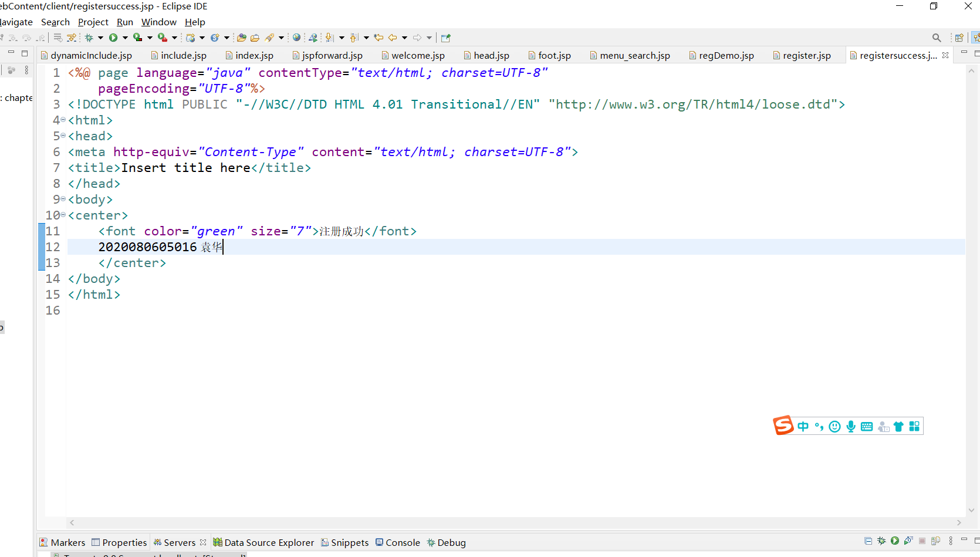Click the green Run button in main toolbar
The image size is (980, 557).
click(113, 38)
